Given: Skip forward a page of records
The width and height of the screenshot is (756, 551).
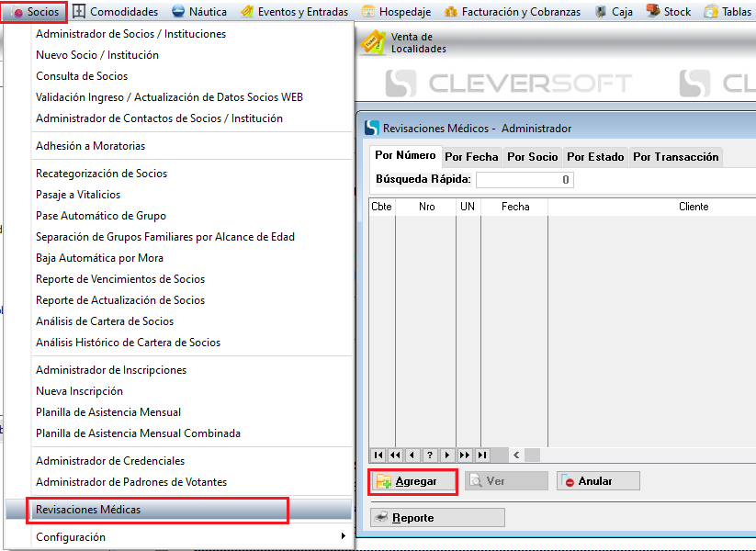Looking at the screenshot, I should pos(465,455).
